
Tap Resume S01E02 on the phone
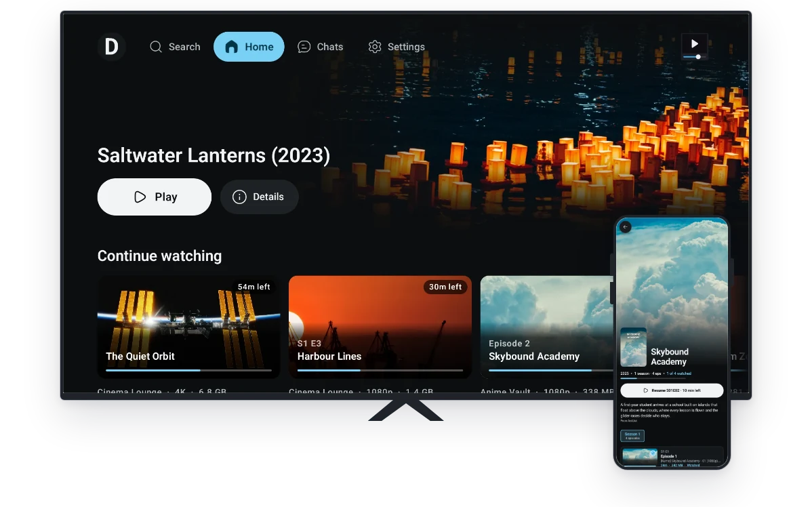click(672, 390)
